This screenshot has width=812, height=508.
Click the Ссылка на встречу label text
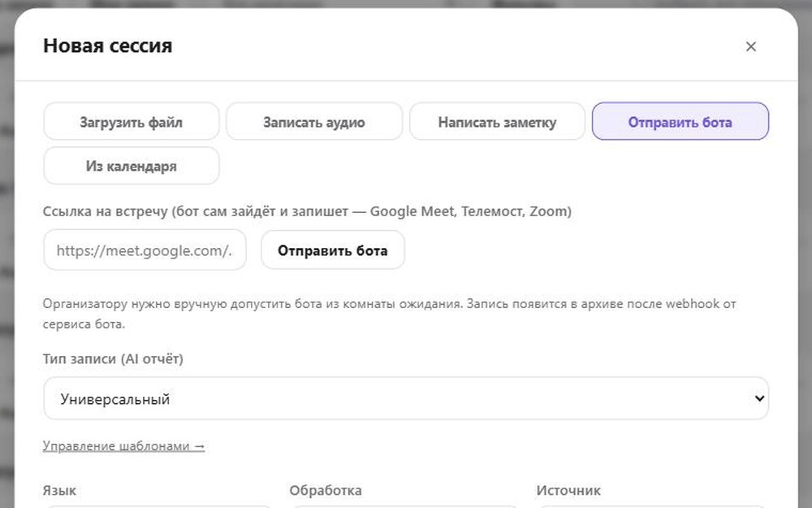click(x=307, y=211)
